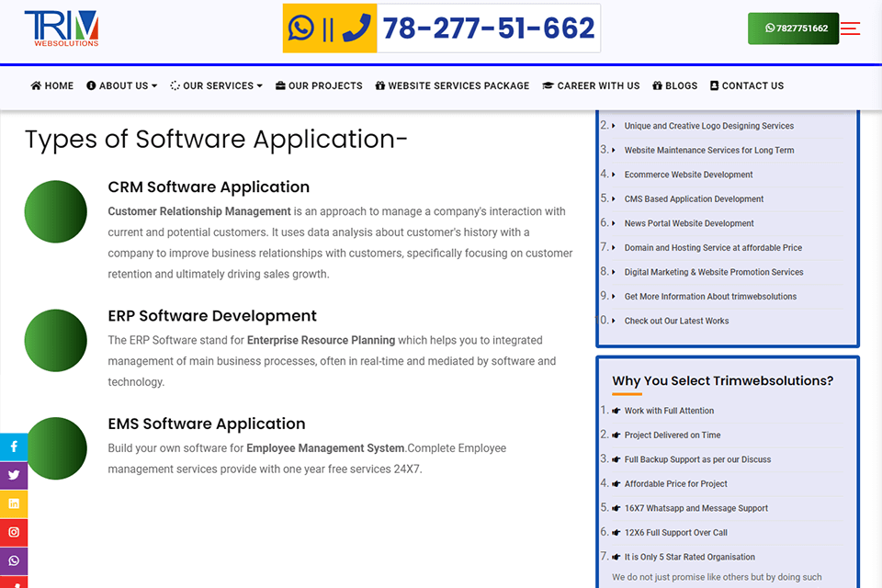Click the gift icon beside BLOGS
Image resolution: width=882 pixels, height=588 pixels.
pos(657,85)
